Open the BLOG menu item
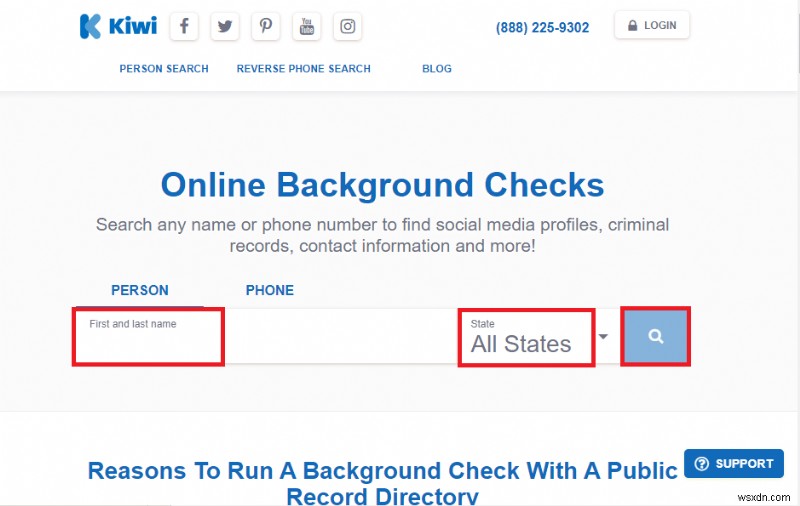Image resolution: width=800 pixels, height=506 pixels. click(437, 68)
